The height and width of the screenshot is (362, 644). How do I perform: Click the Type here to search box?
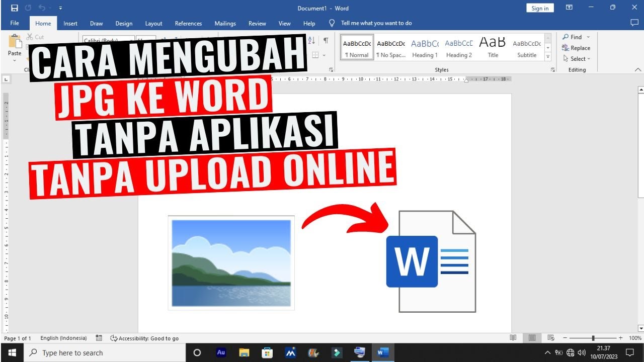point(105,353)
